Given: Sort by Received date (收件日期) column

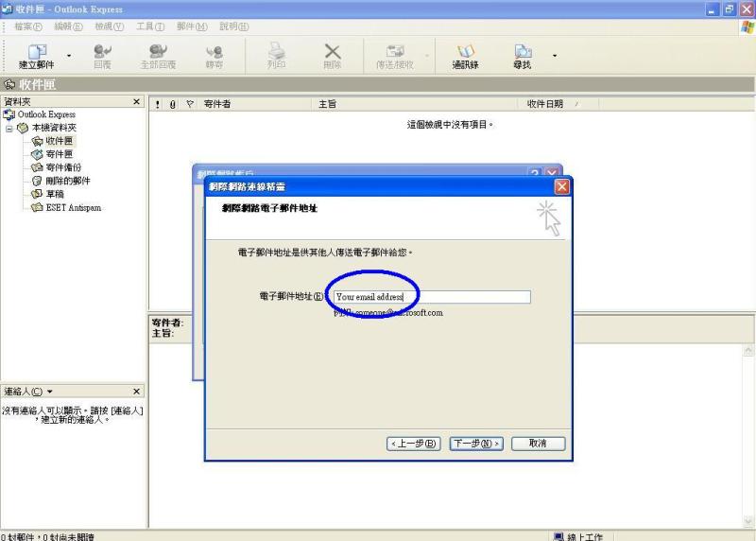Looking at the screenshot, I should point(559,104).
